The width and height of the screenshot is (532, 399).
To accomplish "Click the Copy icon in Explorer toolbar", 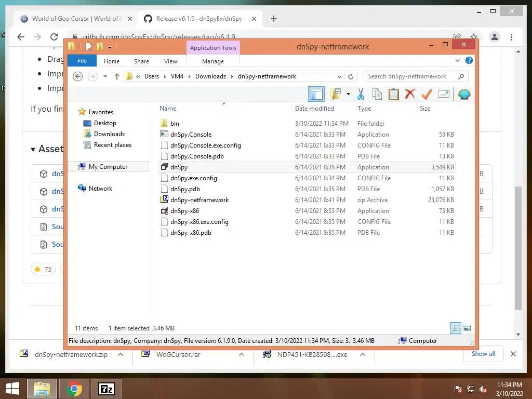I will tap(377, 95).
